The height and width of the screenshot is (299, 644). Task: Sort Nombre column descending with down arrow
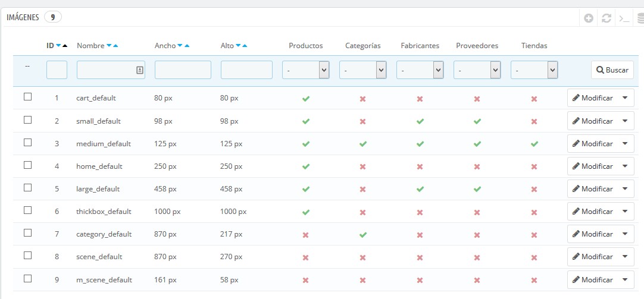click(x=109, y=46)
